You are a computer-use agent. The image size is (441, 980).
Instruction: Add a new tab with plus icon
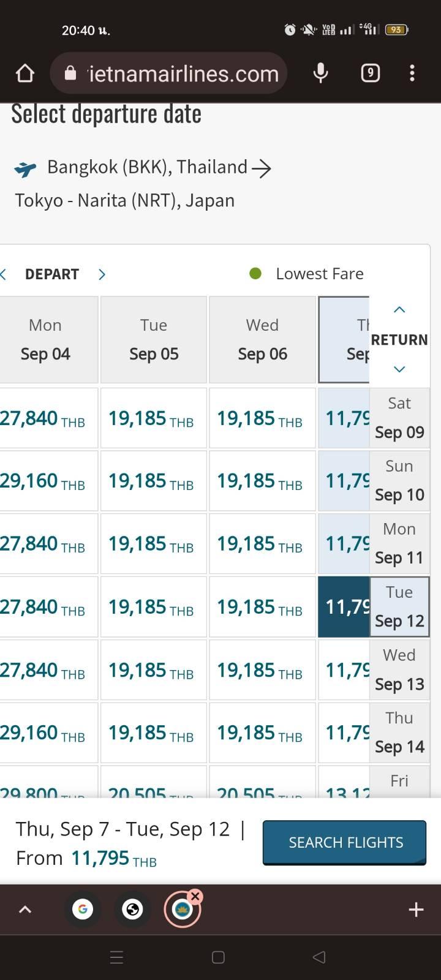point(416,910)
